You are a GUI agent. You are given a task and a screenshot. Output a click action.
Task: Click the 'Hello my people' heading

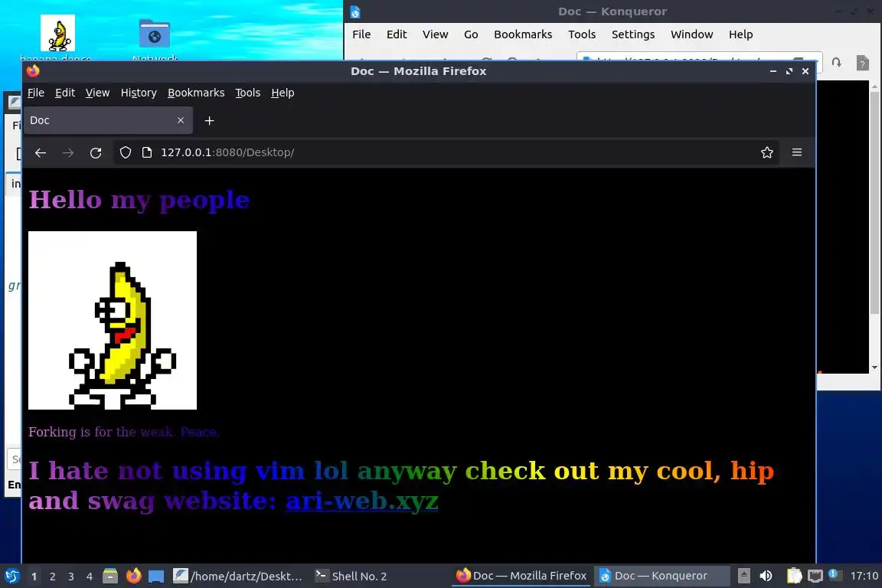click(x=139, y=200)
